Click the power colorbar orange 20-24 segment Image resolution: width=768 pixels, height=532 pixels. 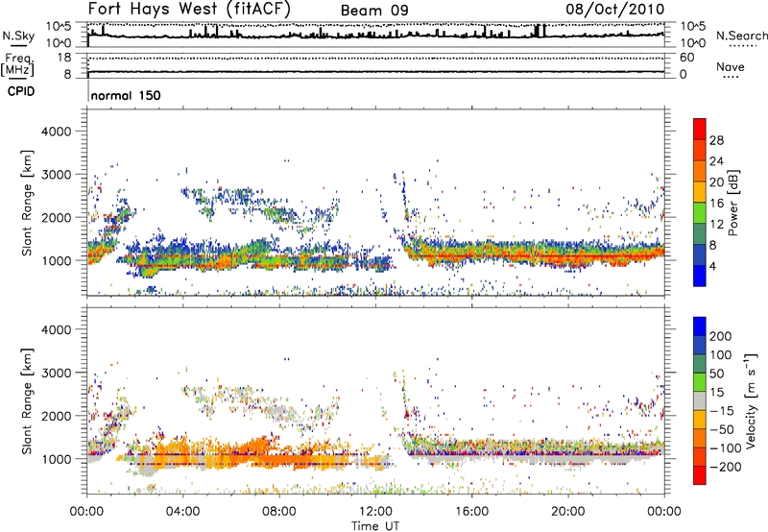tap(700, 171)
